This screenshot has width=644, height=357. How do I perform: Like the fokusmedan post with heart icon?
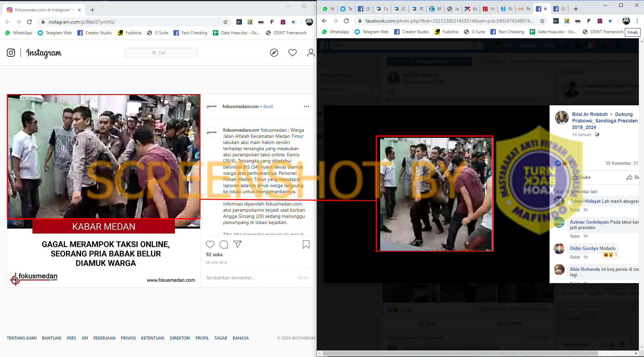click(x=210, y=244)
